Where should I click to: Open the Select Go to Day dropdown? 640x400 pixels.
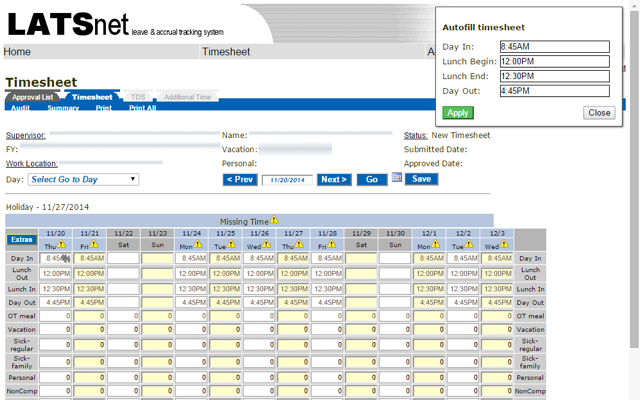click(83, 180)
